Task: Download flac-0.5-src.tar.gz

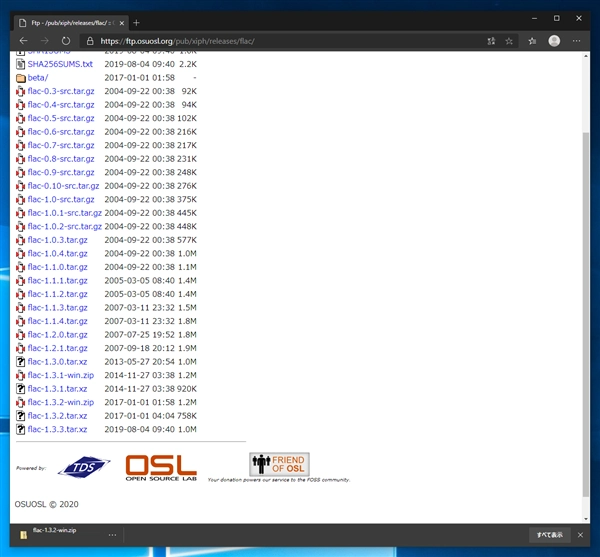Action: pos(61,118)
